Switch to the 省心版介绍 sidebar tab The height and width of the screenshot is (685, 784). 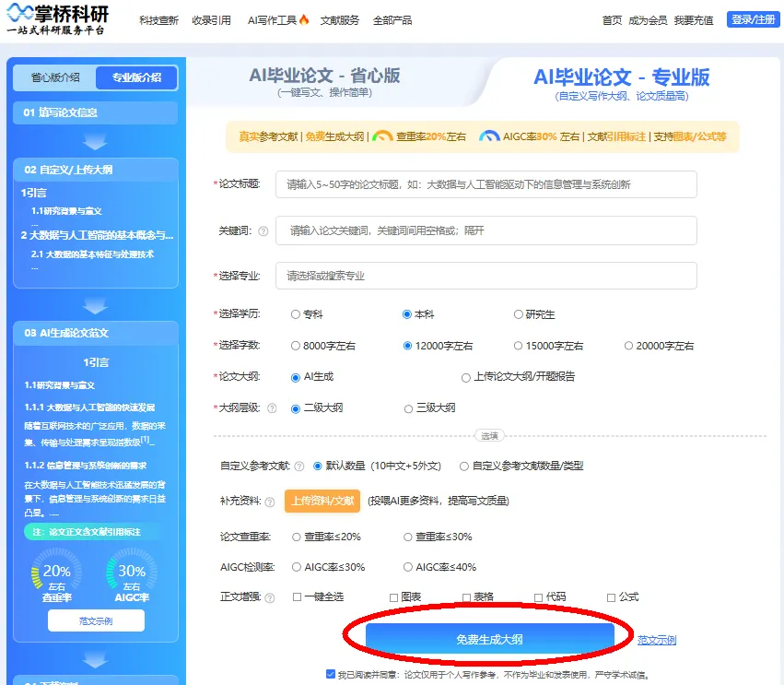[x=55, y=77]
